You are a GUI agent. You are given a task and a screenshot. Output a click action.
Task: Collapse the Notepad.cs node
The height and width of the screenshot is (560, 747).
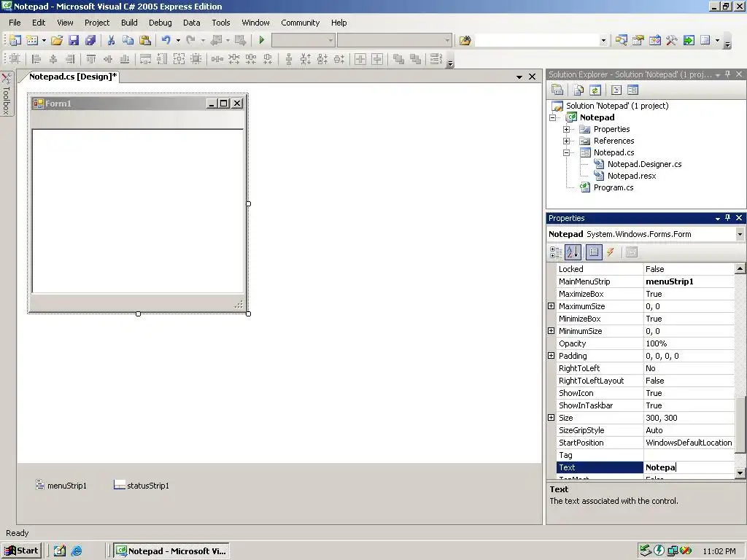pyautogui.click(x=566, y=153)
